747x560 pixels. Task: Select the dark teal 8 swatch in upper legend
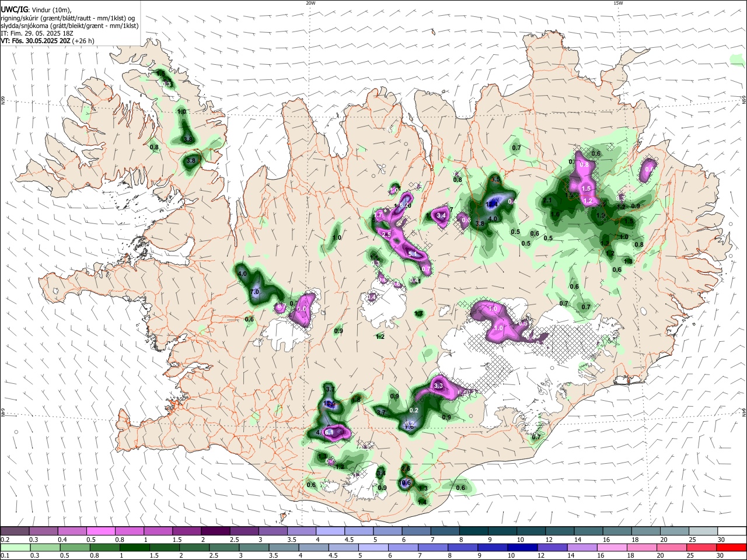(x=473, y=531)
